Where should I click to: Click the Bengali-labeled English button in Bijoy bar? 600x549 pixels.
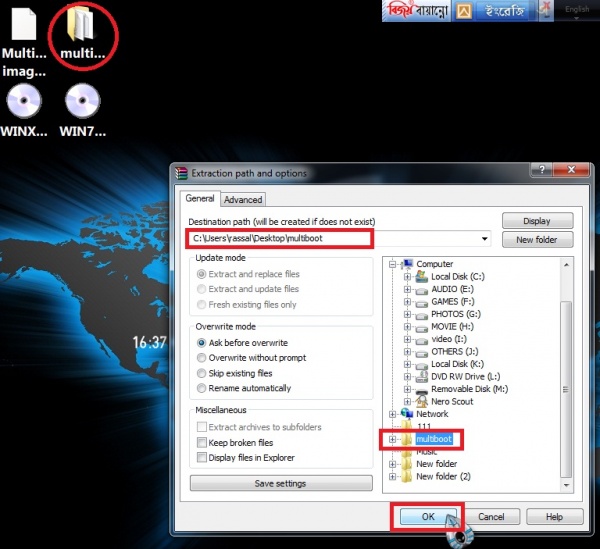[504, 11]
